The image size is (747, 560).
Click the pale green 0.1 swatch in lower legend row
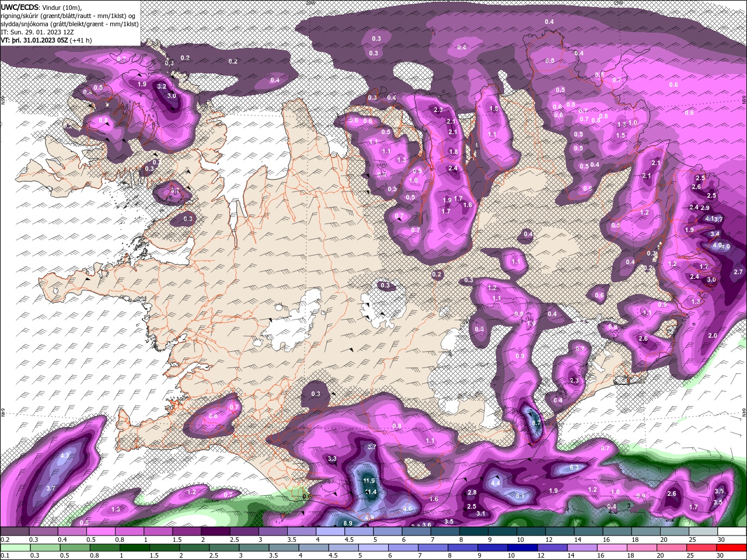(15, 548)
